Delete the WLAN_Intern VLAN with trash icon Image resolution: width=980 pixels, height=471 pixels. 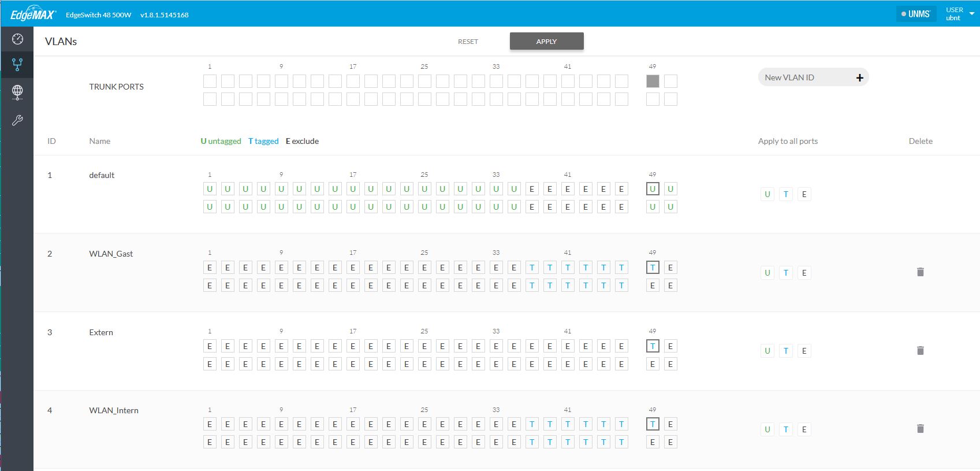pyautogui.click(x=921, y=429)
